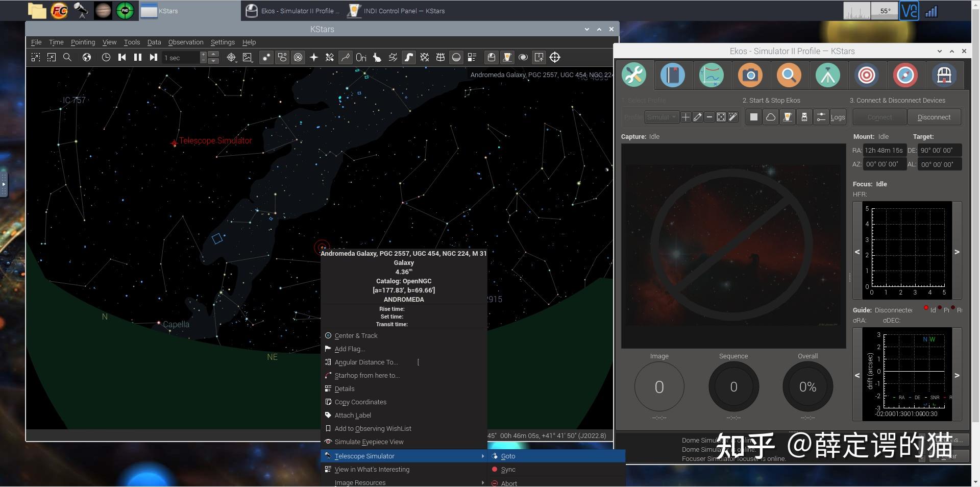Increase the time step spinner value

click(x=214, y=54)
